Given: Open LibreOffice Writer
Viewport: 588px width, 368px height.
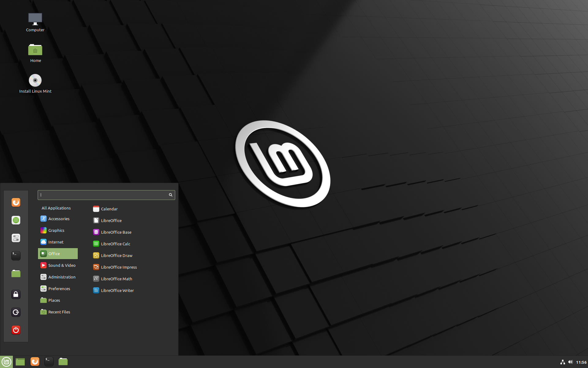Looking at the screenshot, I should [x=118, y=290].
